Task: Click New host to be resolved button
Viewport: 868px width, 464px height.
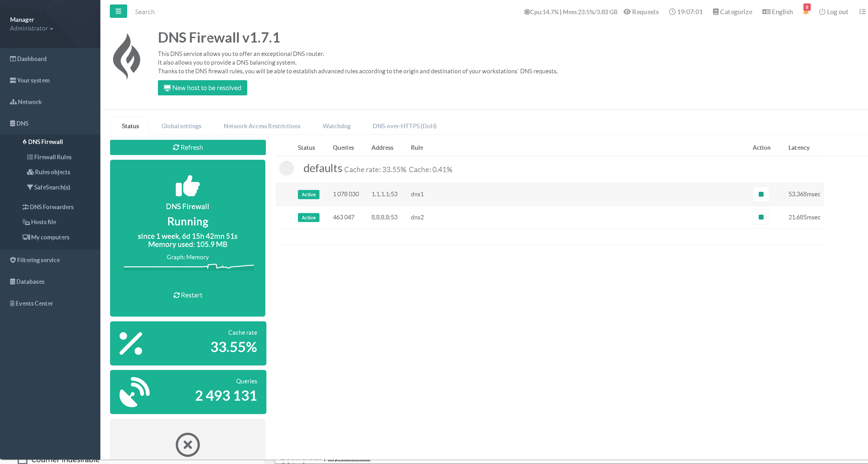Action: point(202,88)
